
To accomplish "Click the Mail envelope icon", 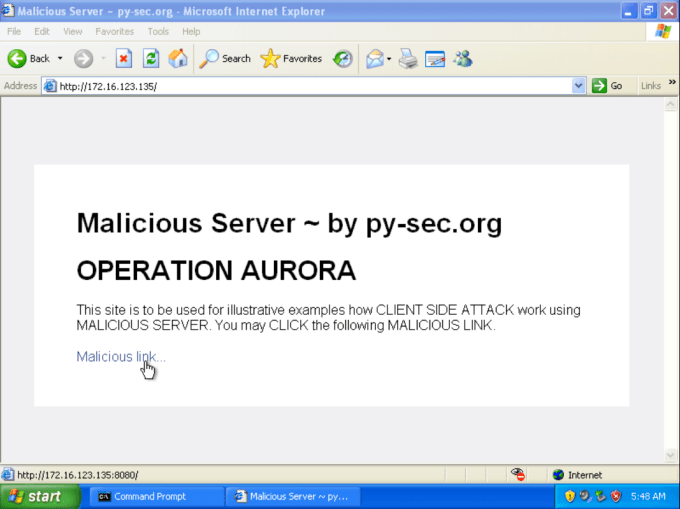I will pyautogui.click(x=375, y=59).
